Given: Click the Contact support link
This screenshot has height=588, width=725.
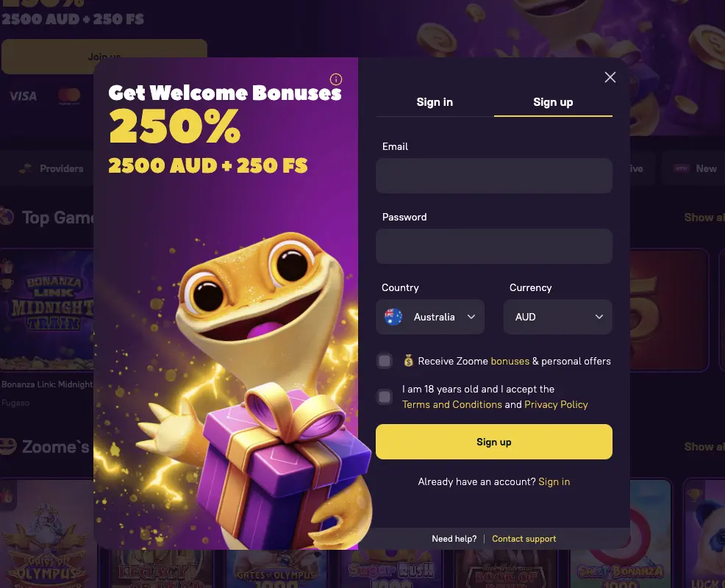Looking at the screenshot, I should click(x=524, y=539).
